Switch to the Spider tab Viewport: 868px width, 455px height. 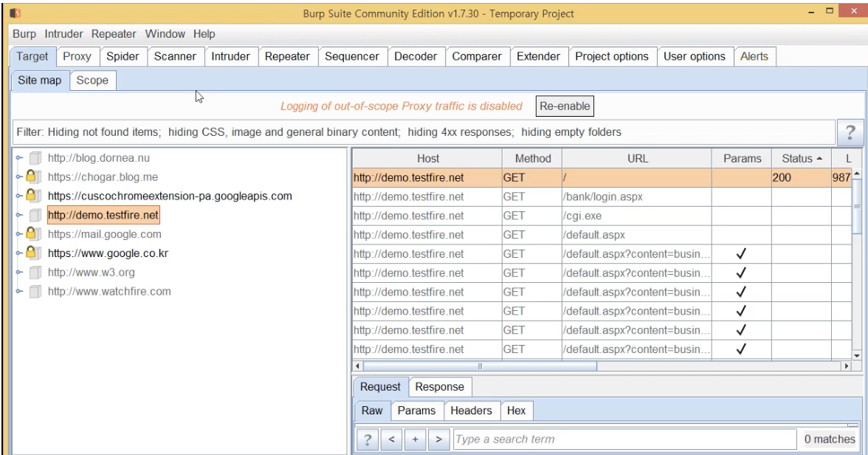(123, 57)
